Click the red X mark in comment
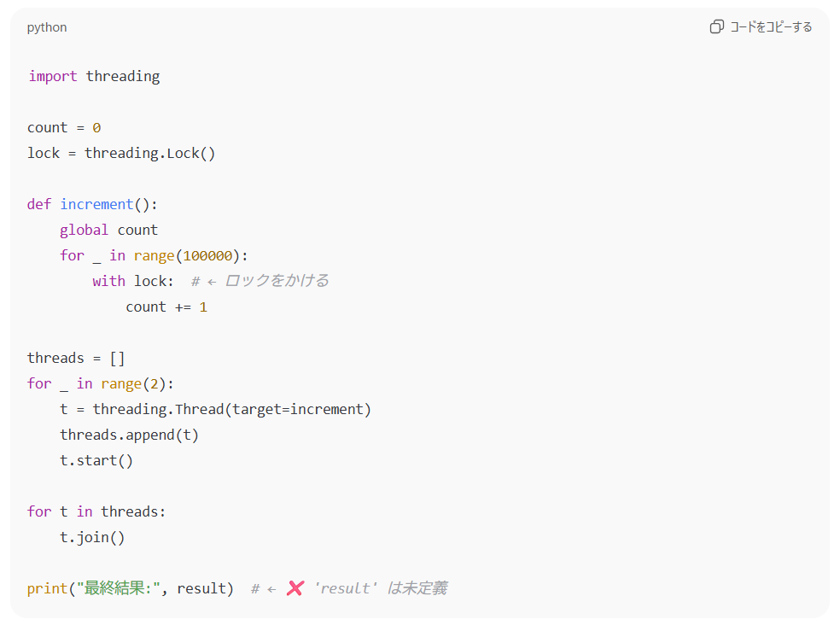840x625 pixels. (295, 588)
